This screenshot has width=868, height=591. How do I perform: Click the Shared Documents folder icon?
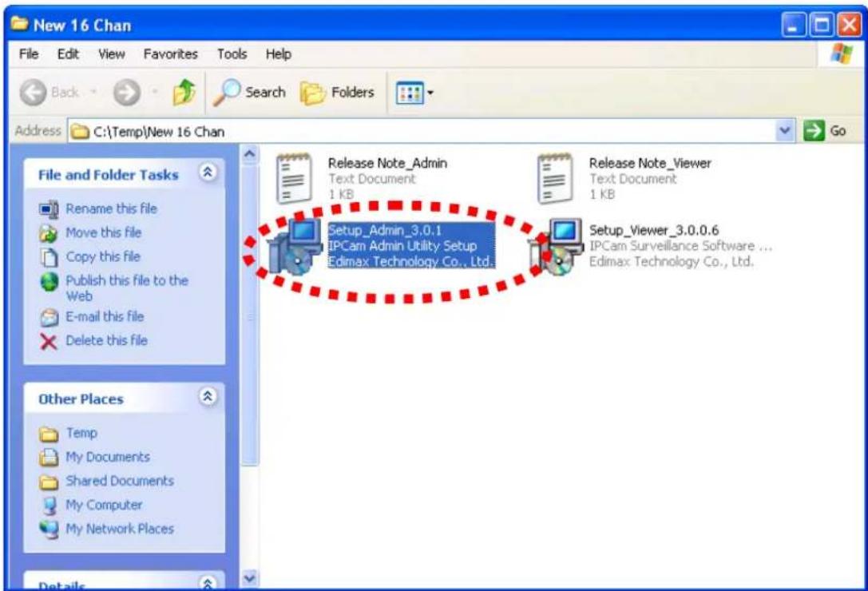[49, 482]
